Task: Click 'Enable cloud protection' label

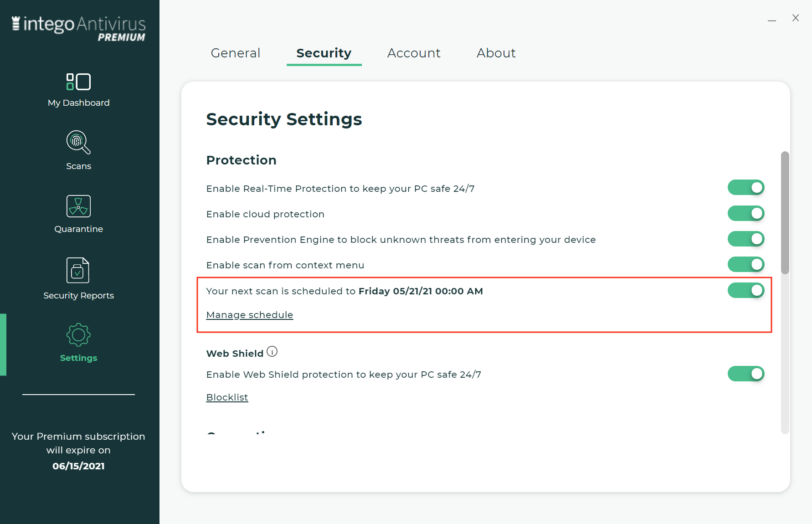Action: click(x=265, y=214)
